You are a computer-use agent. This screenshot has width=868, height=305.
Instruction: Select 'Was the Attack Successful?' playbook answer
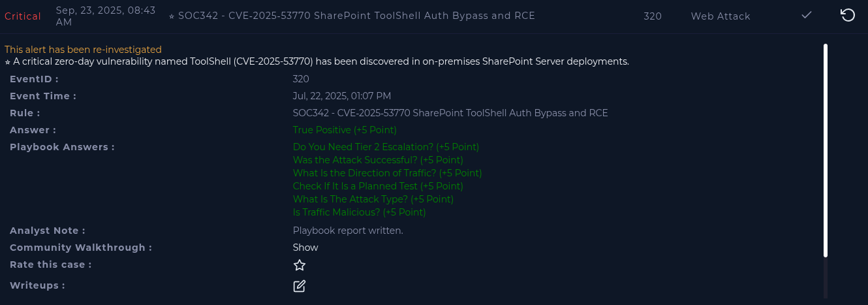coord(378,160)
